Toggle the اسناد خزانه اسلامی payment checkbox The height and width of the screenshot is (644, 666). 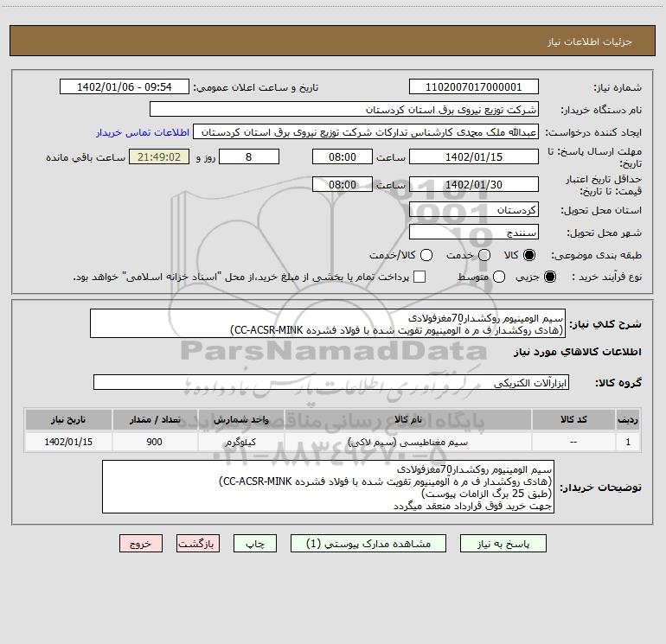tap(419, 277)
